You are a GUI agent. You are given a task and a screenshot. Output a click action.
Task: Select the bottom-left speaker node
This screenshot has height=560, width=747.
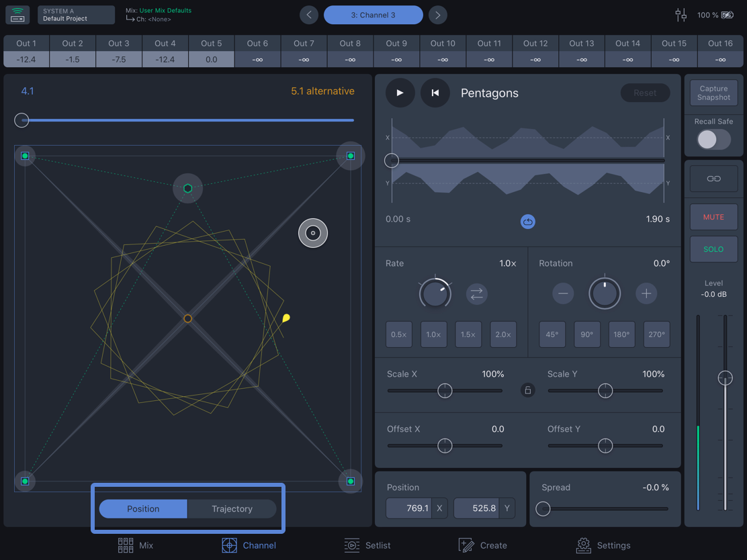pyautogui.click(x=25, y=481)
